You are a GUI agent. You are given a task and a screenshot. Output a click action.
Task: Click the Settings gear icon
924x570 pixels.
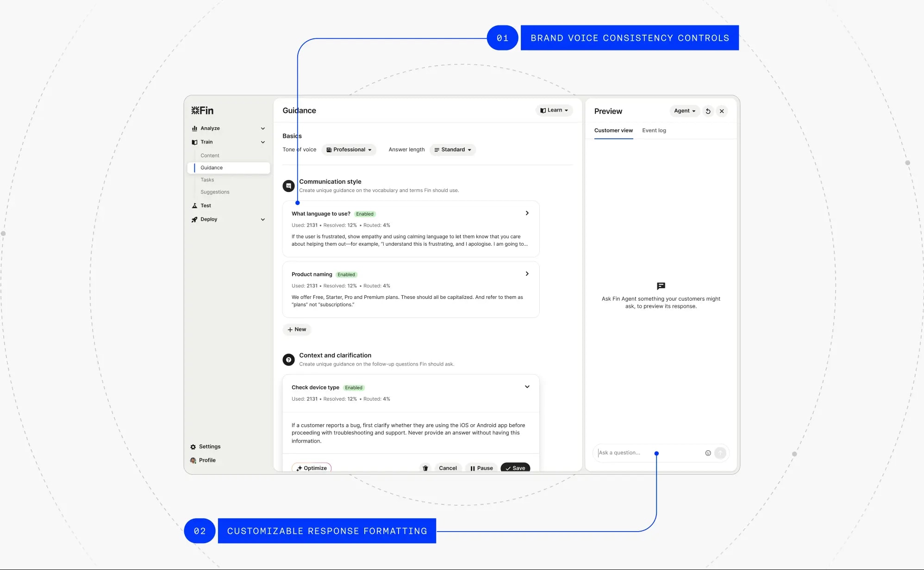pyautogui.click(x=193, y=447)
